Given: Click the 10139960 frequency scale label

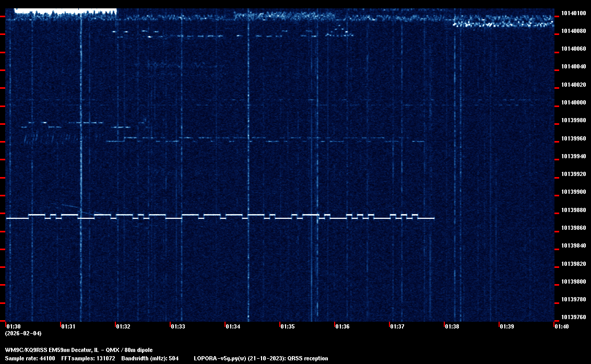Looking at the screenshot, I should coord(573,138).
